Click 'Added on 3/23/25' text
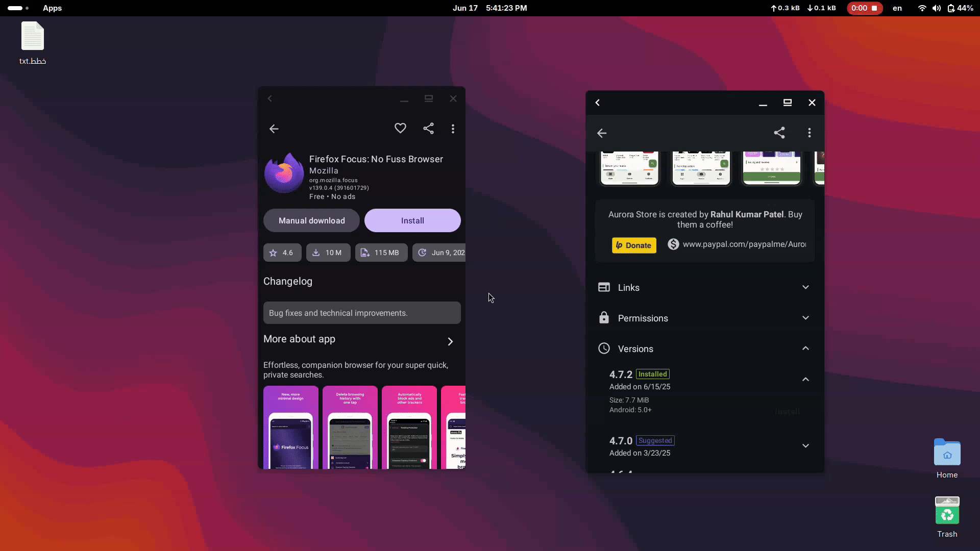The image size is (980, 551). click(640, 453)
